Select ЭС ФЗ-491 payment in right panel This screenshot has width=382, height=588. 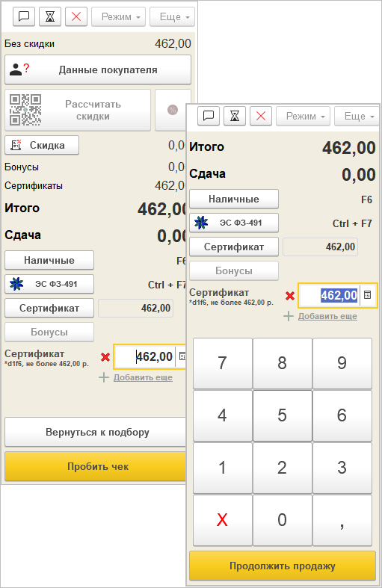pyautogui.click(x=234, y=223)
